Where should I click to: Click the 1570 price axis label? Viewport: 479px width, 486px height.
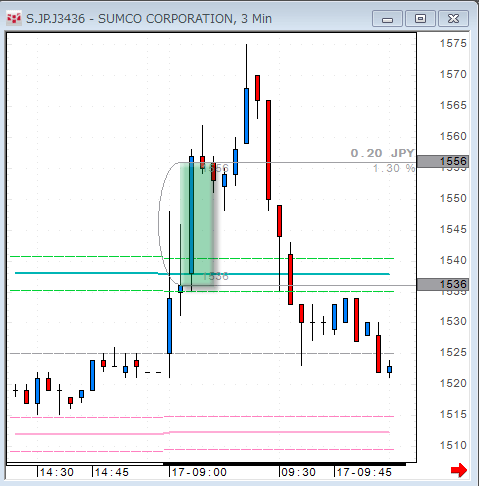(x=453, y=74)
